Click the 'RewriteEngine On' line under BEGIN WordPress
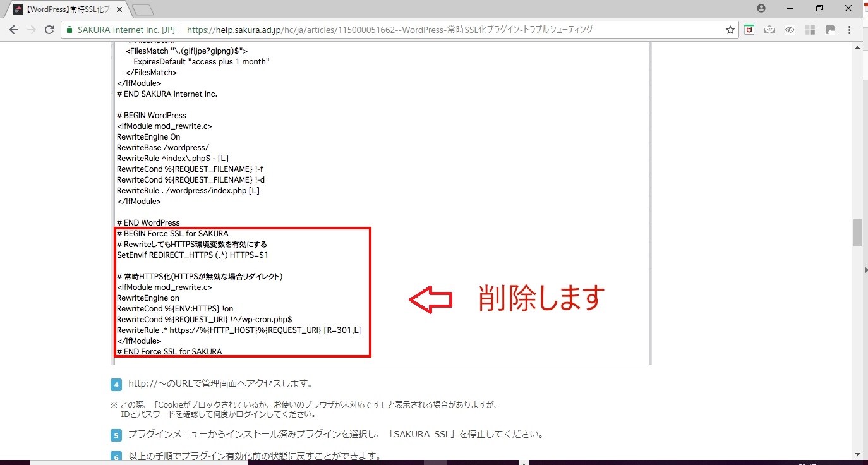 pos(148,137)
